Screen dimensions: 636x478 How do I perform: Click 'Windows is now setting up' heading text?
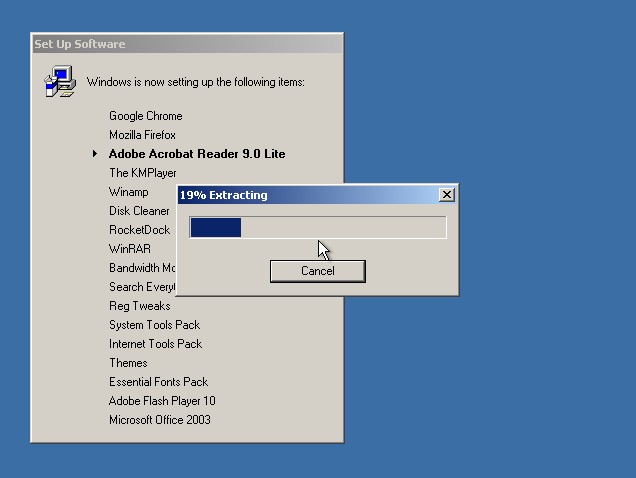(x=196, y=82)
